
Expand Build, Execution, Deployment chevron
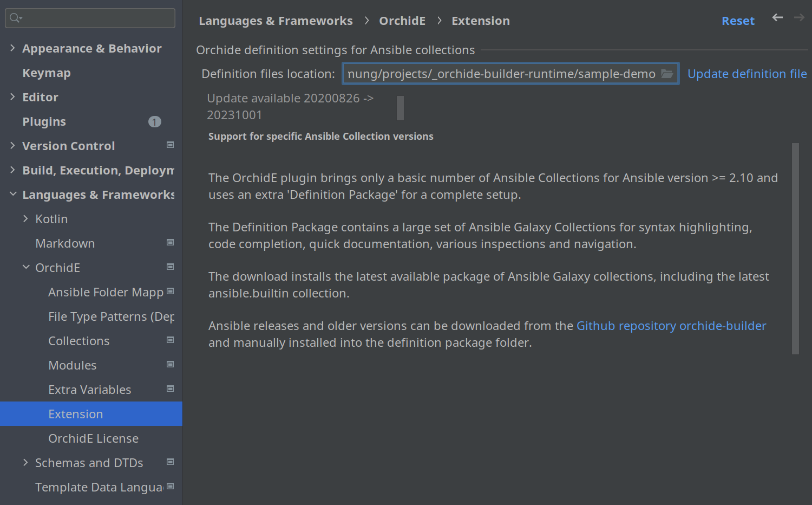point(13,170)
